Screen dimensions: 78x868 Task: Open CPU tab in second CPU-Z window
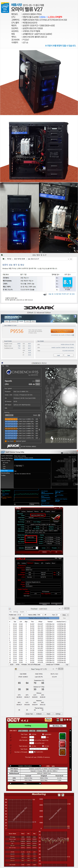click(x=19, y=563)
